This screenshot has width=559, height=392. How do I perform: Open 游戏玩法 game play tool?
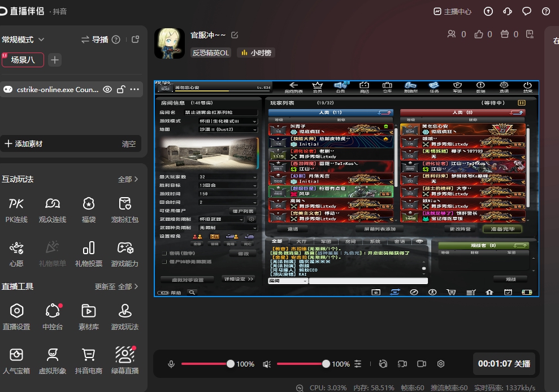coord(125,317)
